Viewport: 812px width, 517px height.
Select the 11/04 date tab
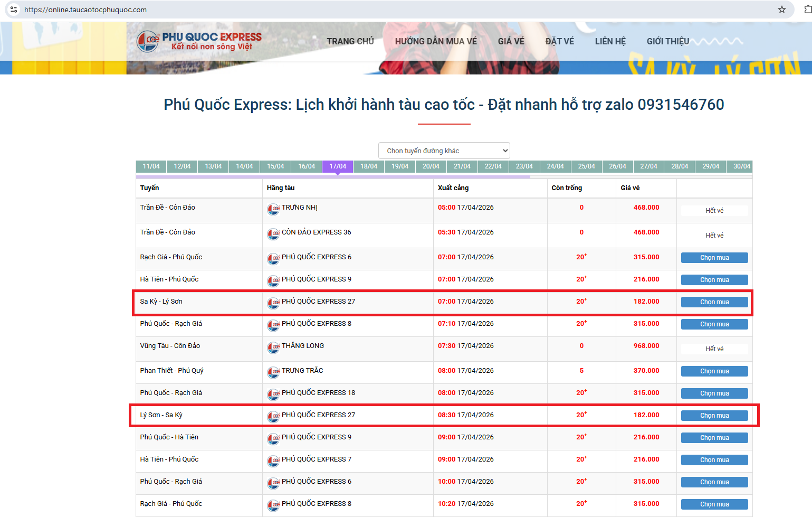(151, 166)
